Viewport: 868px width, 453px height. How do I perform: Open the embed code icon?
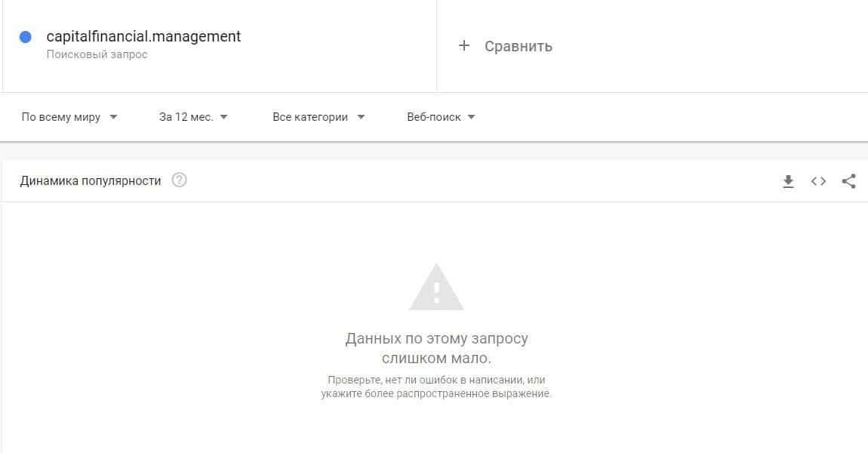tap(818, 181)
